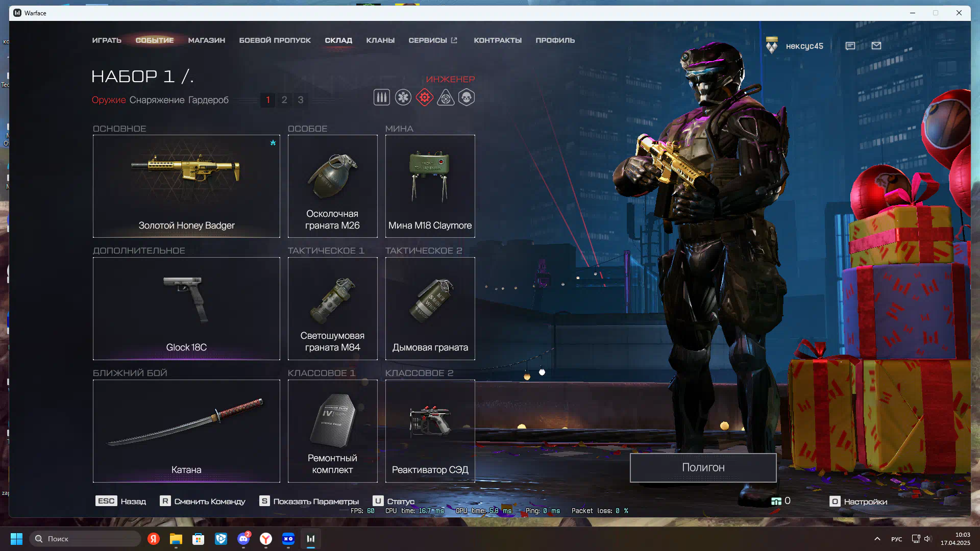Click the O key Настройки icon
980x551 pixels.
tap(835, 502)
